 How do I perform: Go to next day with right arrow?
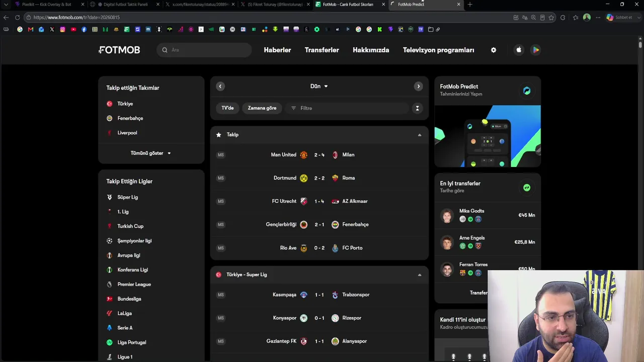pos(418,86)
